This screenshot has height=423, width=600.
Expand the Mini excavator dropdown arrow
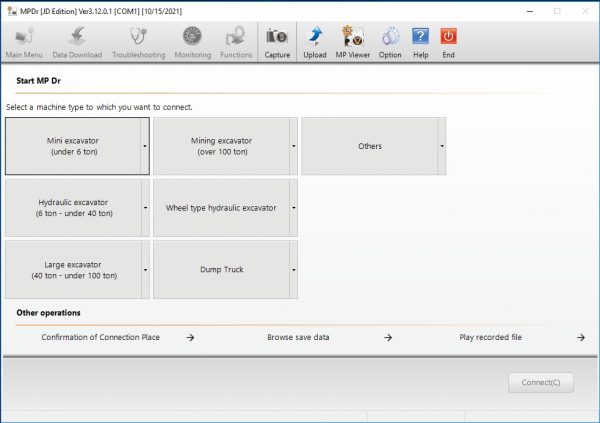pos(145,146)
